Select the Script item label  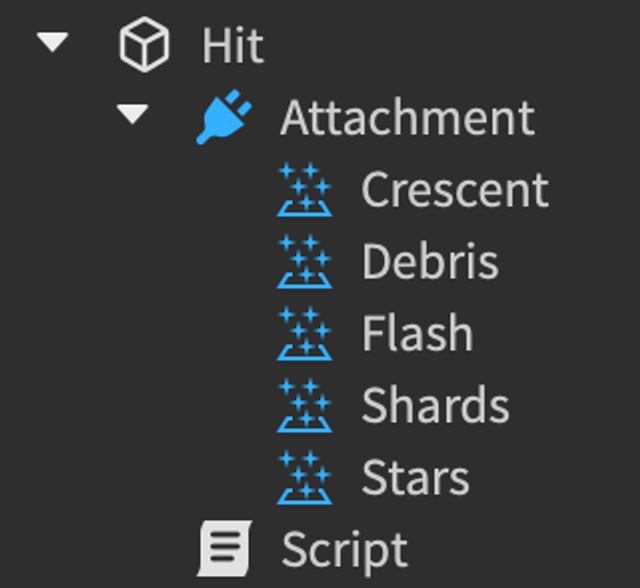345,552
